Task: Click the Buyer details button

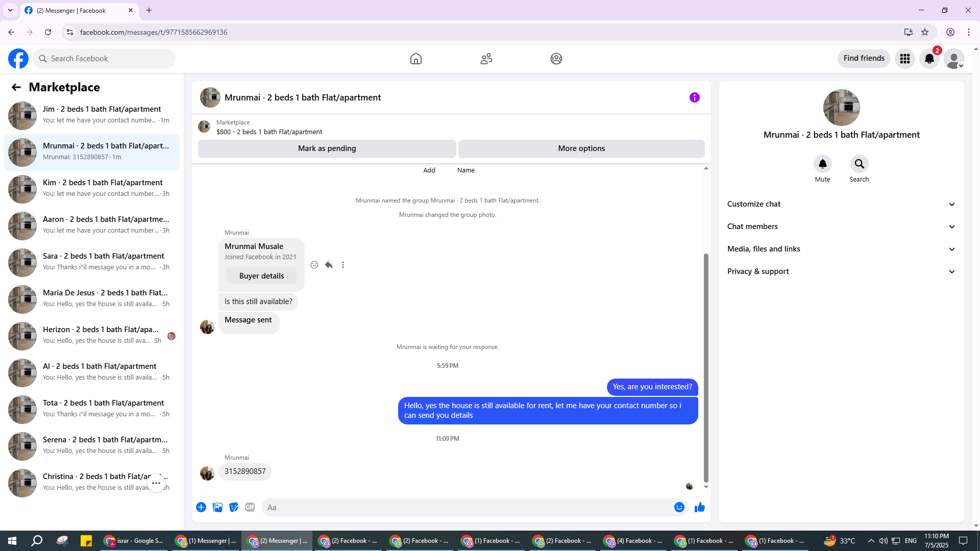Action: click(261, 276)
